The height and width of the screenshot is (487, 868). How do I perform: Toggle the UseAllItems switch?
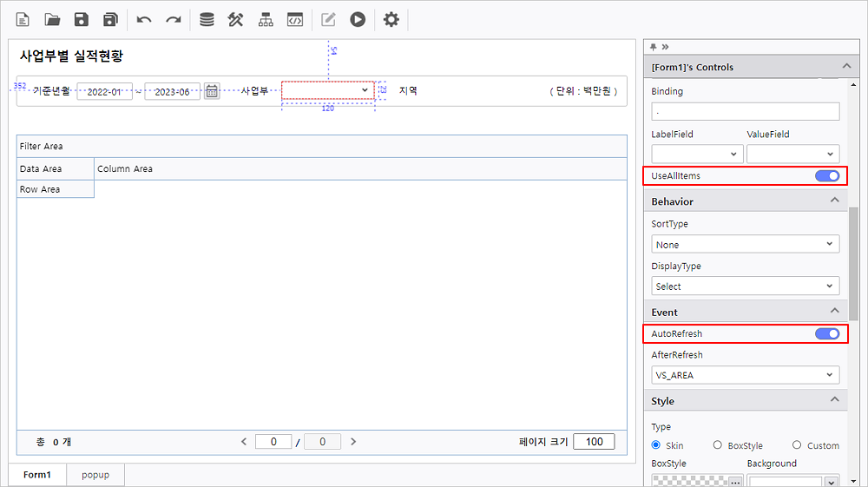pos(827,176)
